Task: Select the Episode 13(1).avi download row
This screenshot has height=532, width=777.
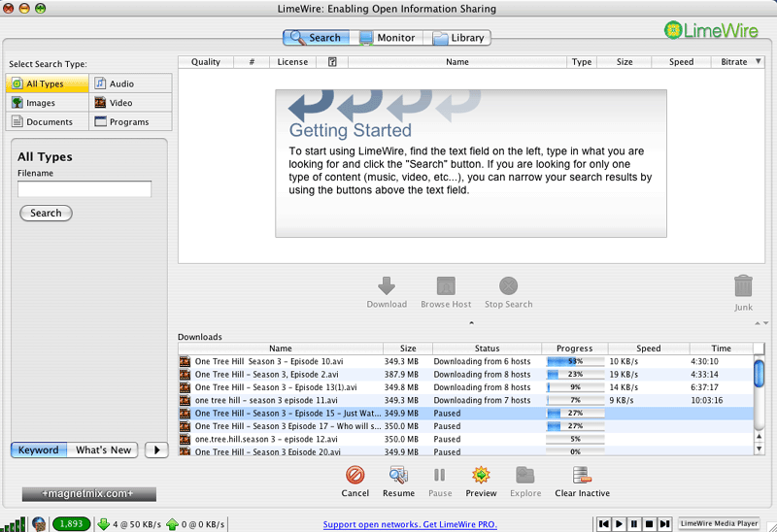Action: [x=466, y=387]
